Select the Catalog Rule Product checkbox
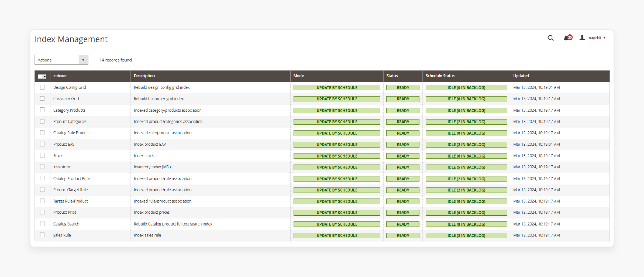The height and width of the screenshot is (277, 644). 42,133
